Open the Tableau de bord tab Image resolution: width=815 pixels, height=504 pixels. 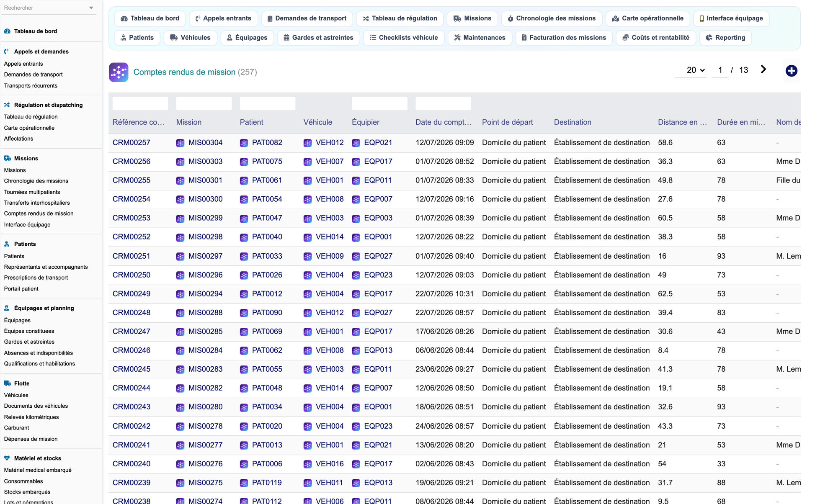(150, 18)
